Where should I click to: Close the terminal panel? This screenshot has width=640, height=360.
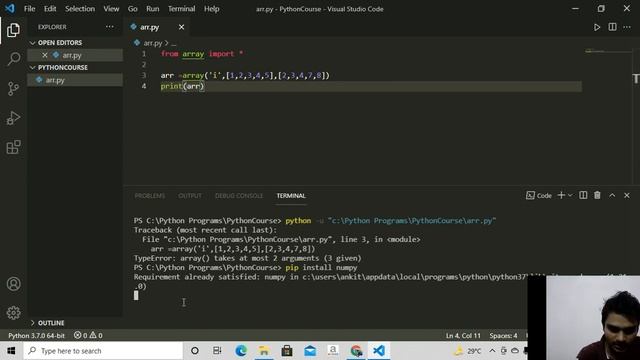[x=627, y=196]
